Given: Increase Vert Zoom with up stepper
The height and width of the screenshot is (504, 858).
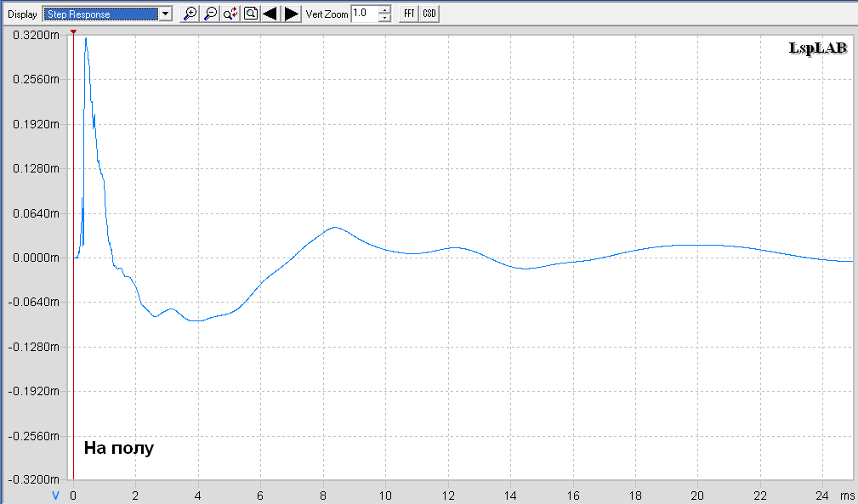Looking at the screenshot, I should click(x=385, y=10).
